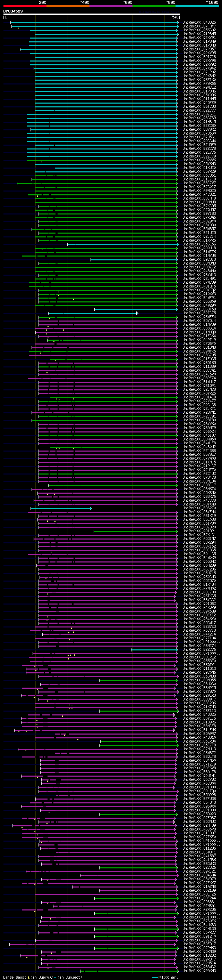The image size is (222, 980).
Task: Select label UniRef100_Q2HF89
Action: click(x=199, y=826)
